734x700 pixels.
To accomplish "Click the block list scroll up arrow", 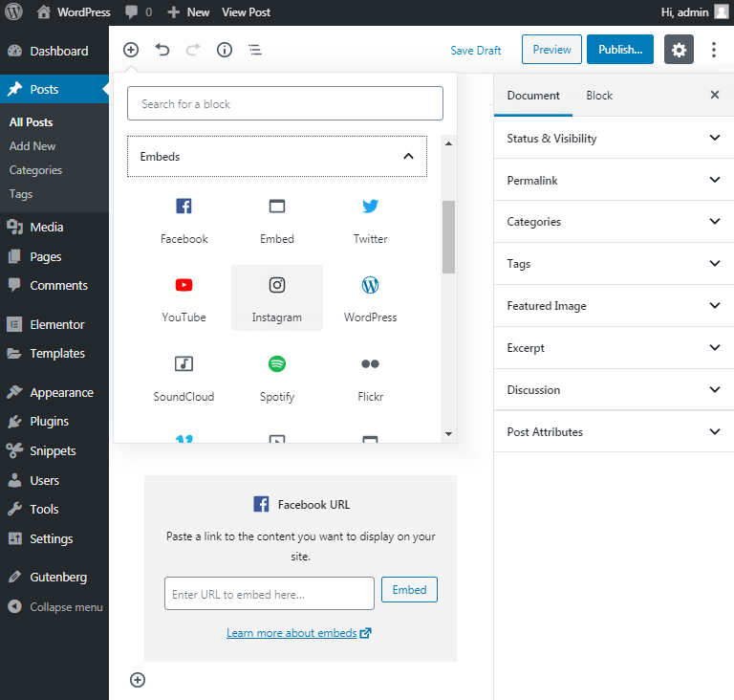I will coord(448,143).
